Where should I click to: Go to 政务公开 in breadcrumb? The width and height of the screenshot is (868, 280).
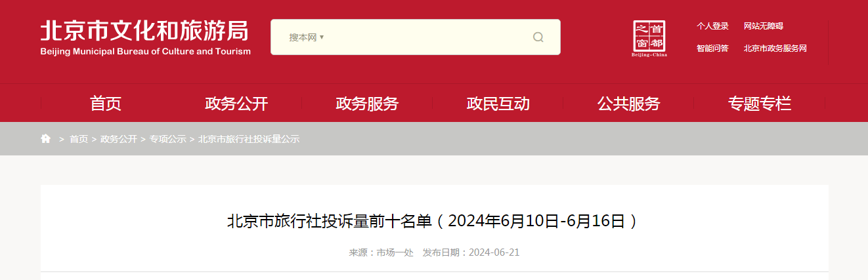tap(119, 139)
